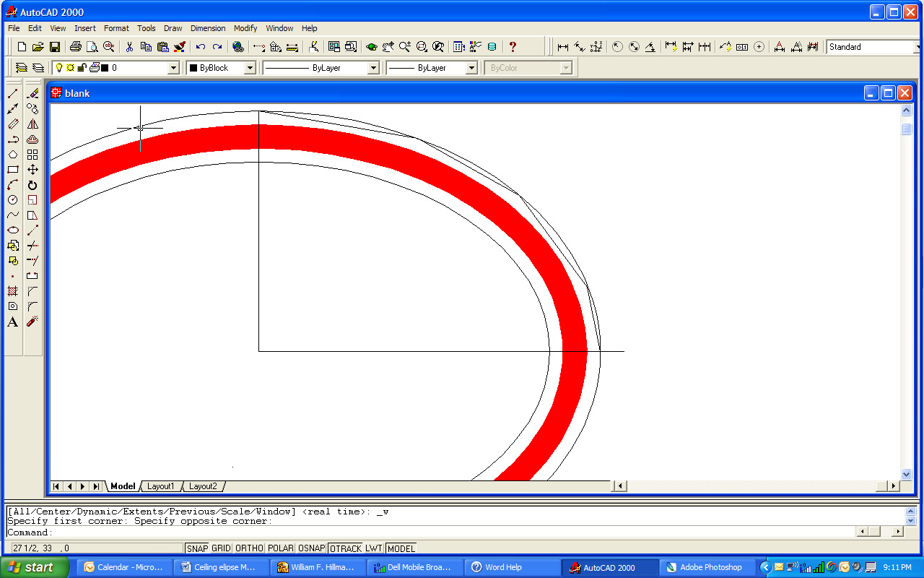924x578 pixels.
Task: Open the ByColor plot style dropdown
Action: tap(566, 68)
